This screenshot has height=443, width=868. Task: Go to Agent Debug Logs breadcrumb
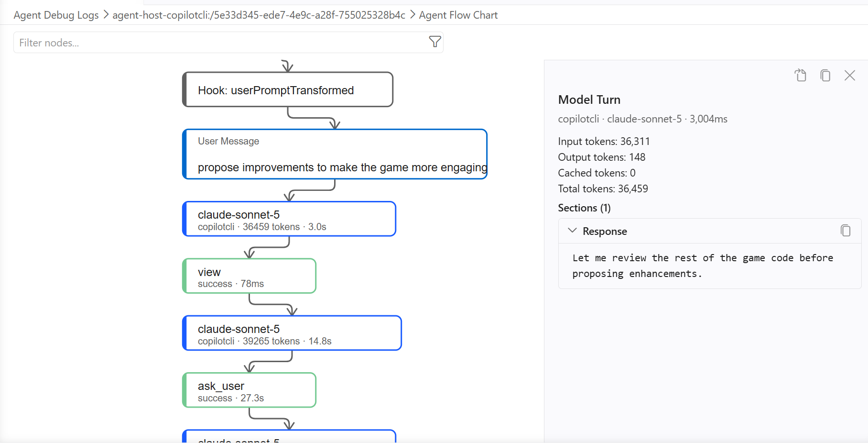coord(56,15)
